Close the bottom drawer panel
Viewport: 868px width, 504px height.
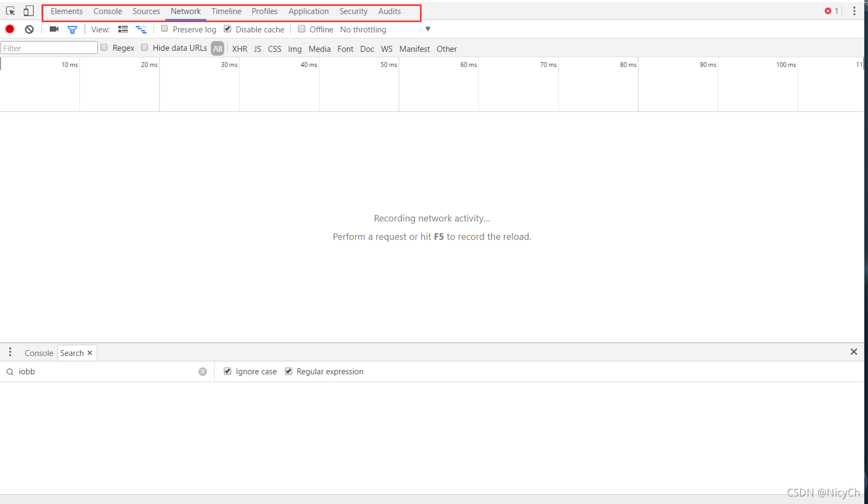coord(854,352)
